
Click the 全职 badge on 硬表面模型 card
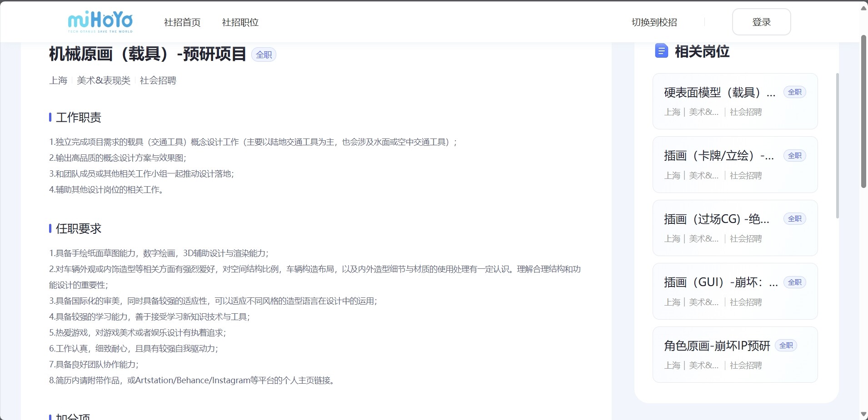pyautogui.click(x=794, y=92)
